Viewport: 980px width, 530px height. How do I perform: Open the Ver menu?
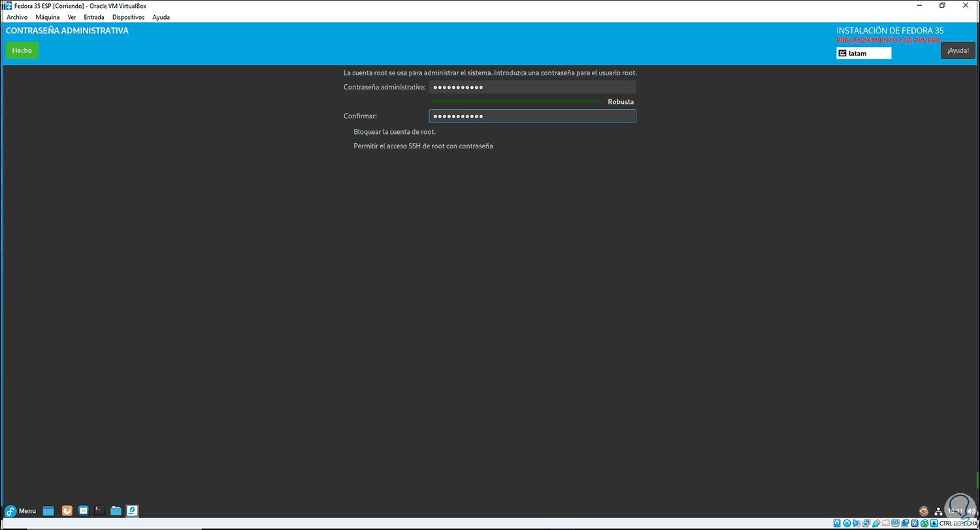pyautogui.click(x=72, y=17)
